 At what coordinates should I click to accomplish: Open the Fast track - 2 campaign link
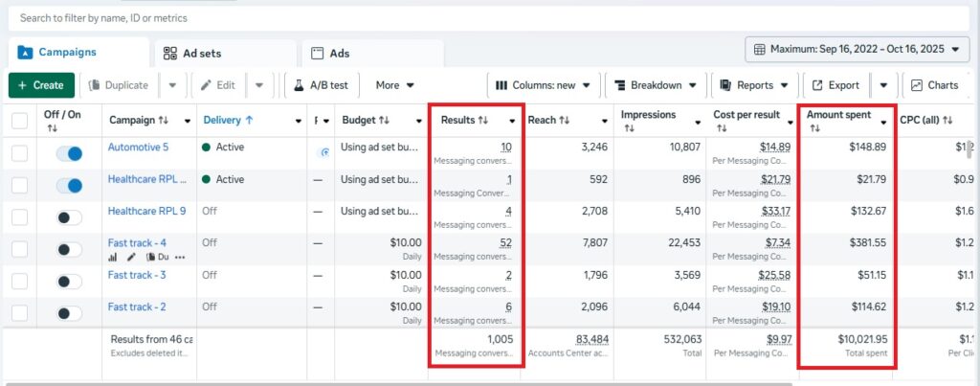(x=137, y=307)
